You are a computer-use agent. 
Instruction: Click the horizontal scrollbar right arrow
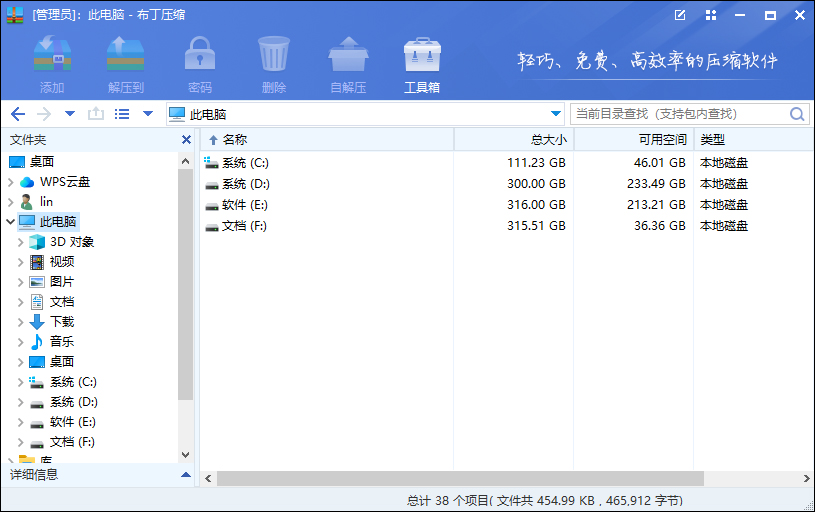click(806, 478)
